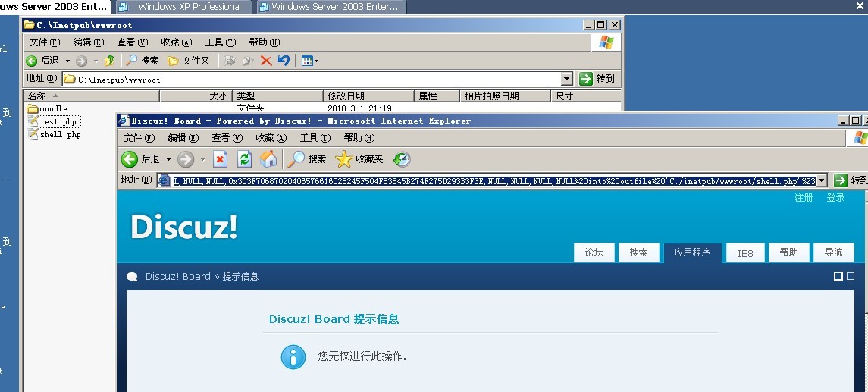Click the IE Stop icon

point(221,159)
